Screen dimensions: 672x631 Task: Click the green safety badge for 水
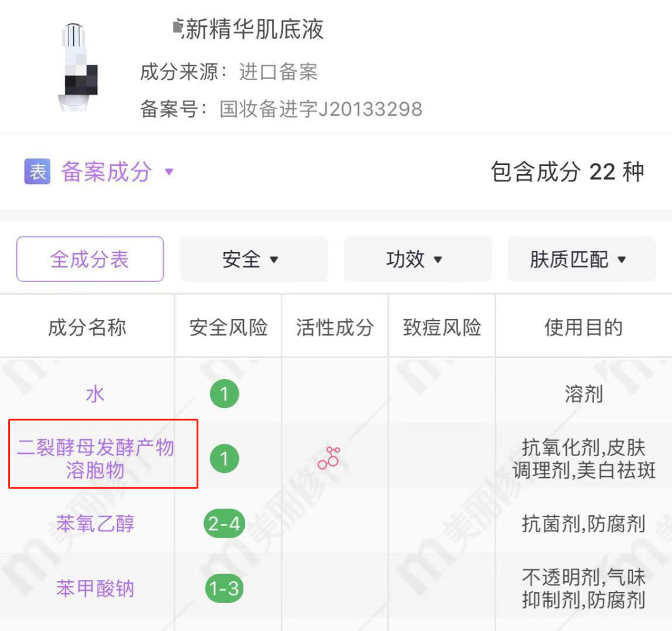click(x=225, y=394)
